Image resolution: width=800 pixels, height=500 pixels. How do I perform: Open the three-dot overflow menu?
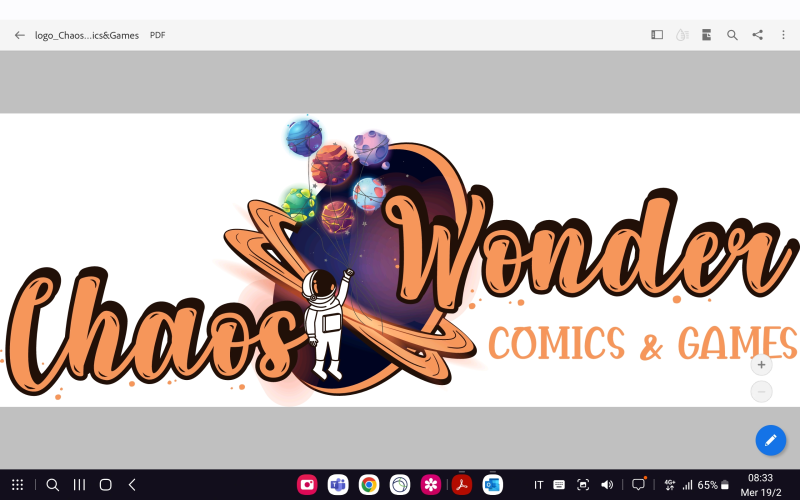[783, 35]
